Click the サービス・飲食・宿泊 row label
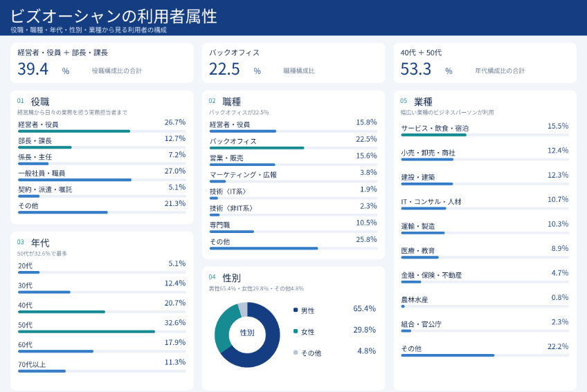Screen dimensions: 587x392 435,128
